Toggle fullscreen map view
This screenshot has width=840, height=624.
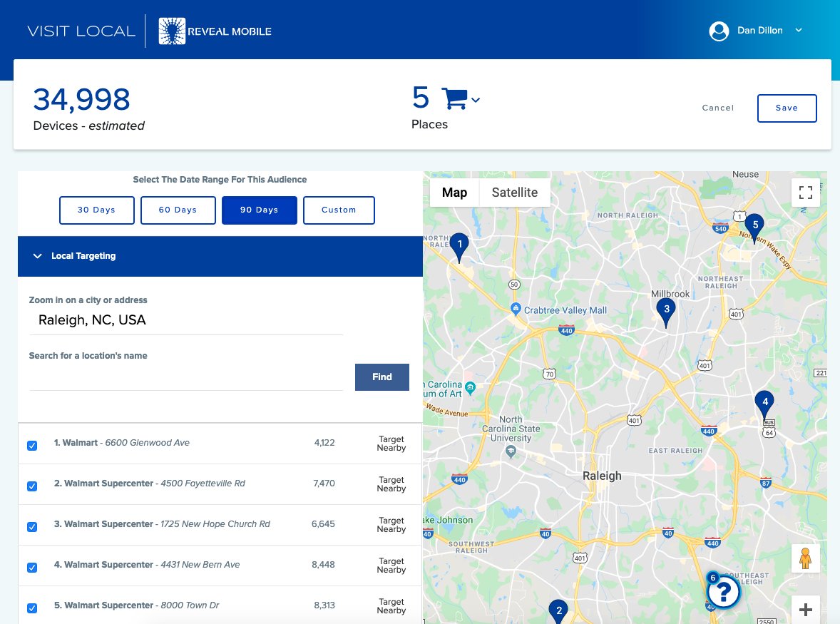pos(806,192)
